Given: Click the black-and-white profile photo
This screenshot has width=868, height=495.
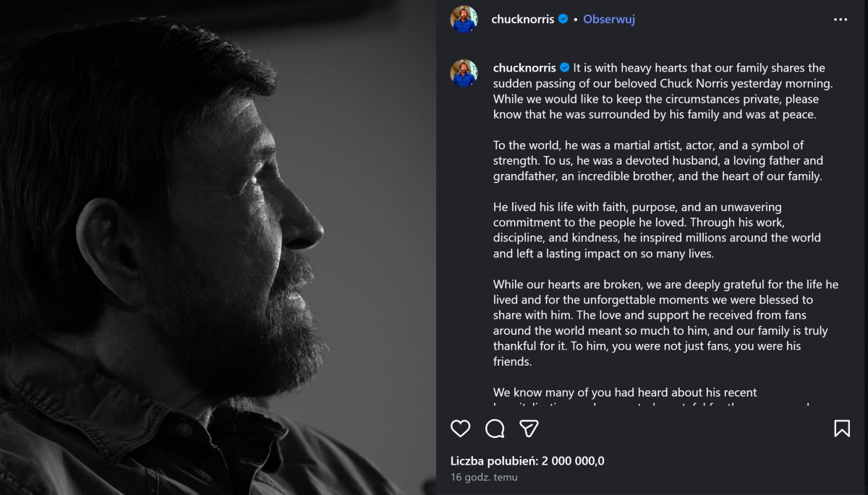Looking at the screenshot, I should tap(217, 247).
